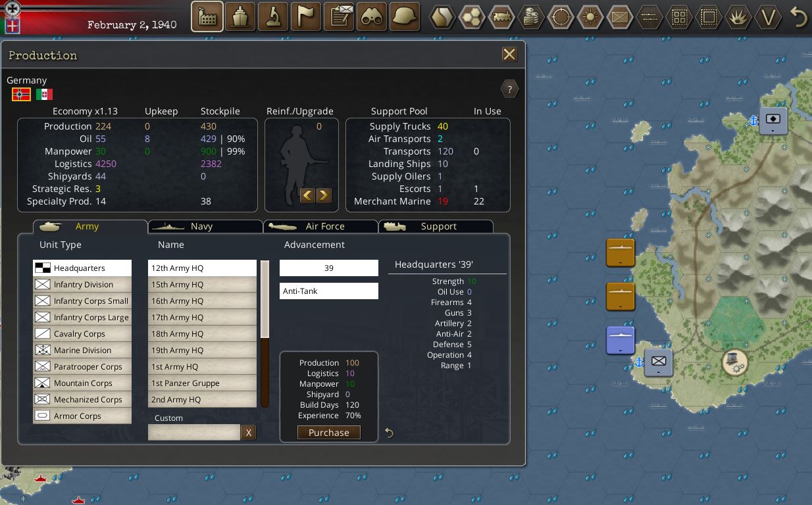The height and width of the screenshot is (505, 812).
Task: Toggle the explosion combat overlay hexagon
Action: pyautogui.click(x=738, y=16)
